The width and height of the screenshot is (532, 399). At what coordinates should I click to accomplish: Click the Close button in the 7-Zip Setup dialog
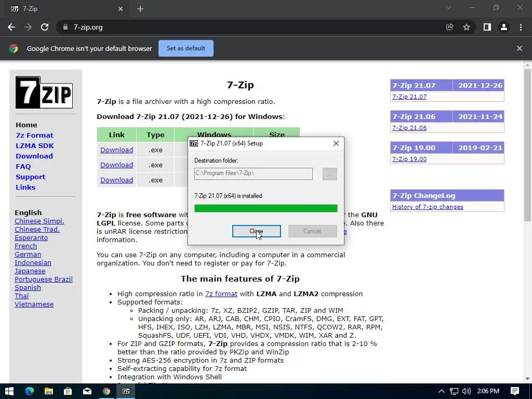point(257,231)
